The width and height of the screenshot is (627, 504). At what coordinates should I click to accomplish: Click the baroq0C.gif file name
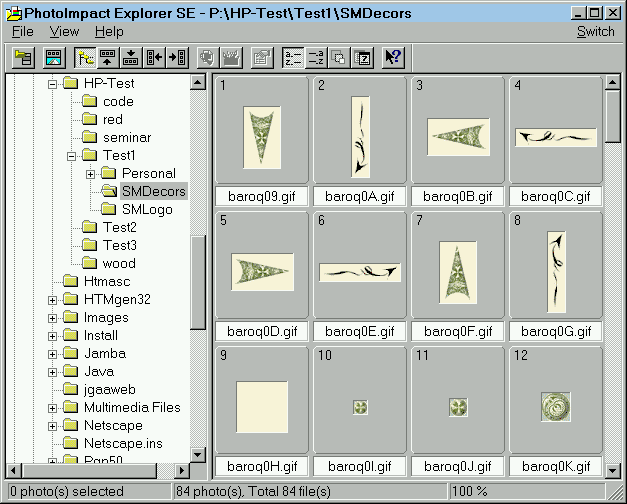click(556, 196)
